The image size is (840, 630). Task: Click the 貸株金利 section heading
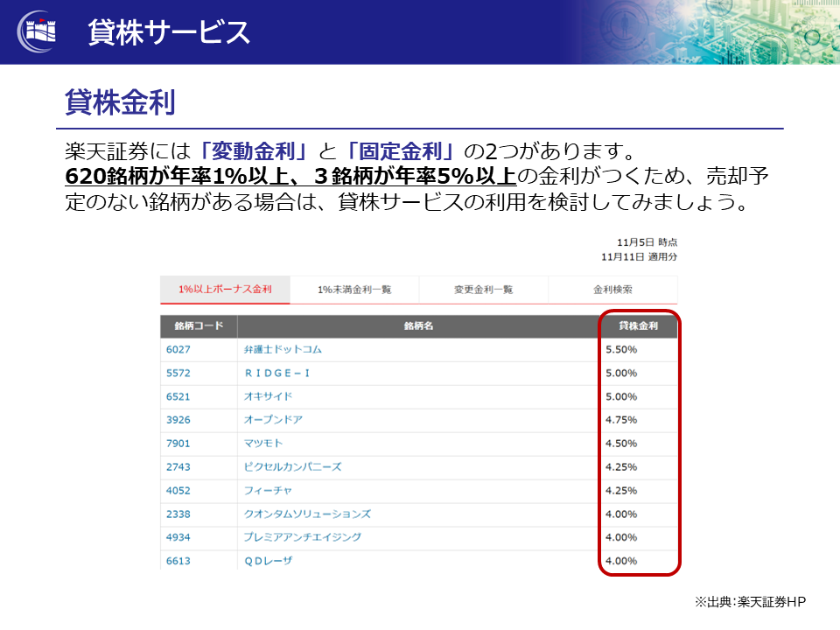coord(120,102)
